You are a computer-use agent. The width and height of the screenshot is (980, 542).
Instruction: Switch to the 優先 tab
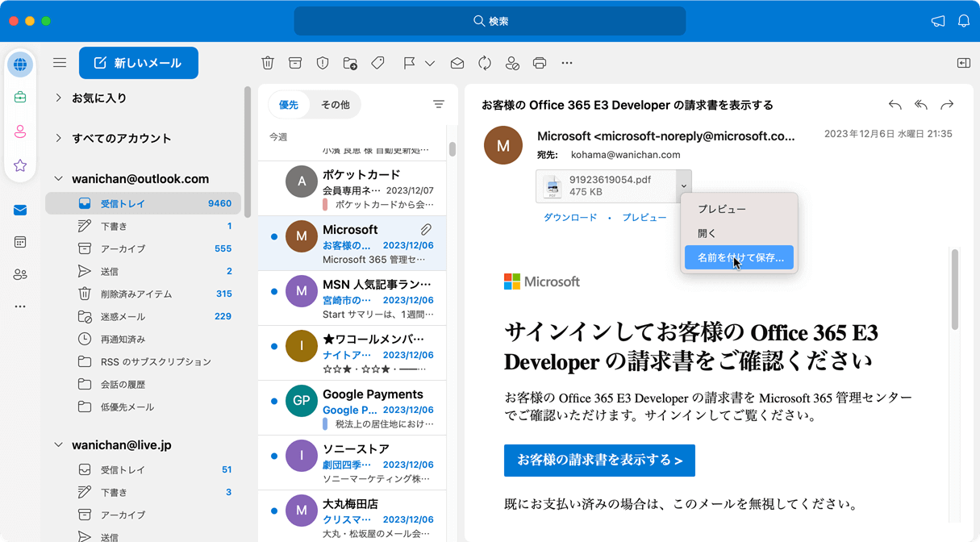coord(289,105)
